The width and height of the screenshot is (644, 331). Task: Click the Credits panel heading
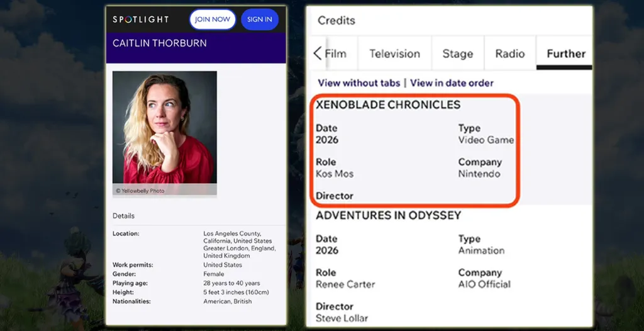click(x=336, y=21)
